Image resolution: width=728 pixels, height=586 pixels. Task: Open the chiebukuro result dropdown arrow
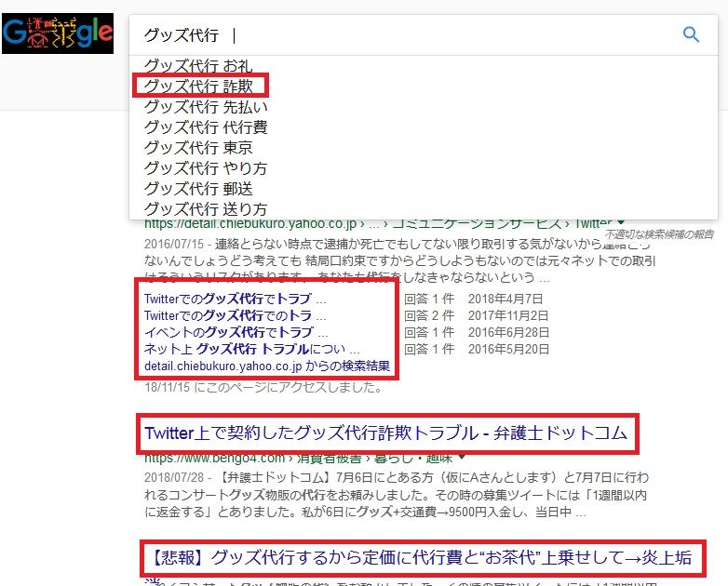click(621, 222)
